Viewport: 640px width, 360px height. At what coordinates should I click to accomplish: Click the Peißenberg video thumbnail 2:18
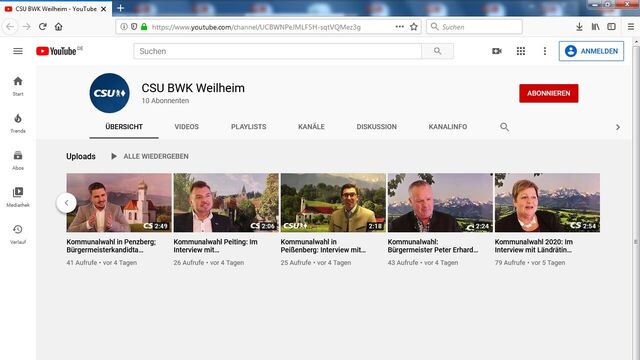point(333,202)
